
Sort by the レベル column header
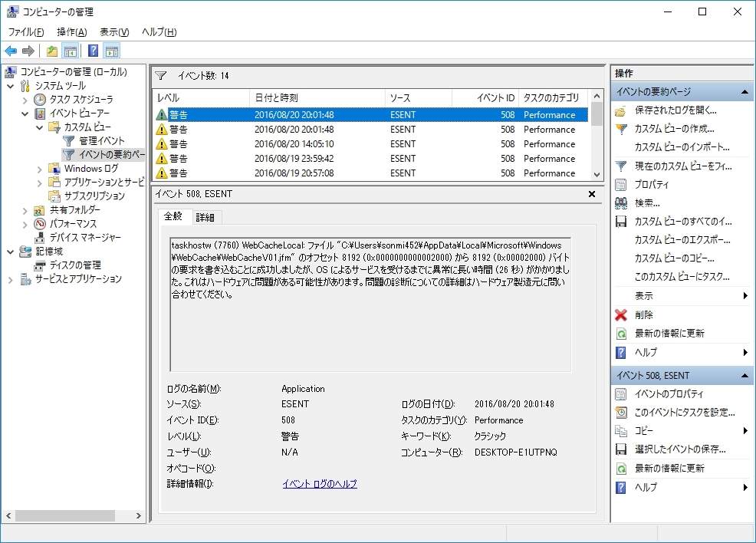click(x=202, y=98)
